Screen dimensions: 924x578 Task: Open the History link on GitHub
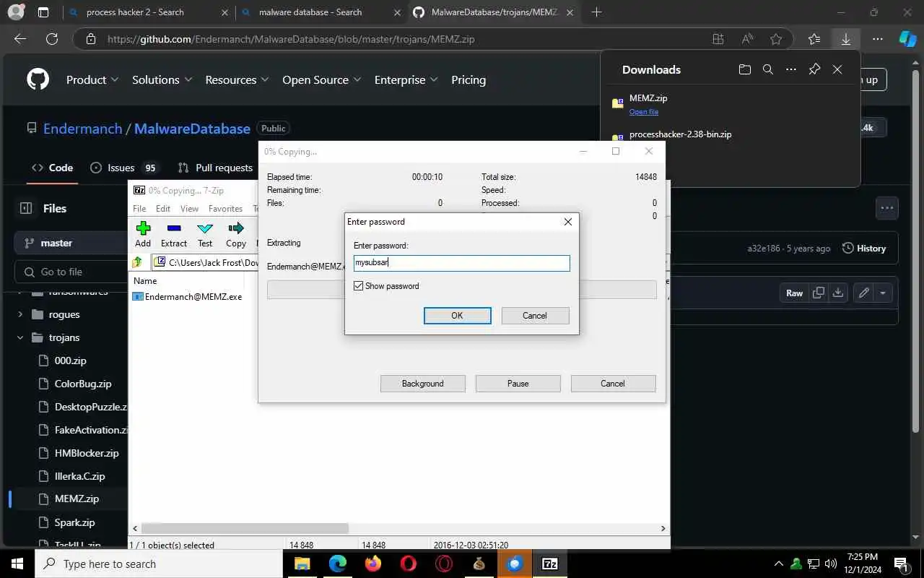point(864,249)
